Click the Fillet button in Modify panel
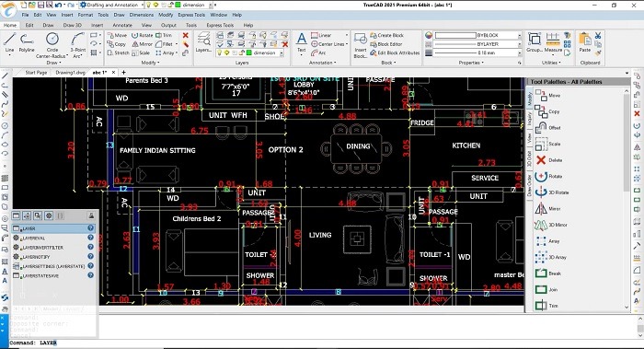The image size is (644, 349). pyautogui.click(x=165, y=44)
